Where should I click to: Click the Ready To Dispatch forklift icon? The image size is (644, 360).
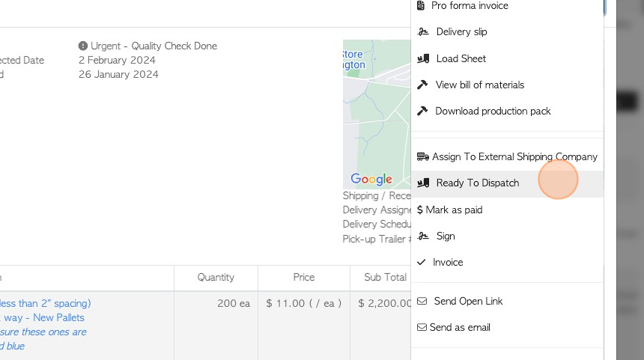tap(423, 183)
